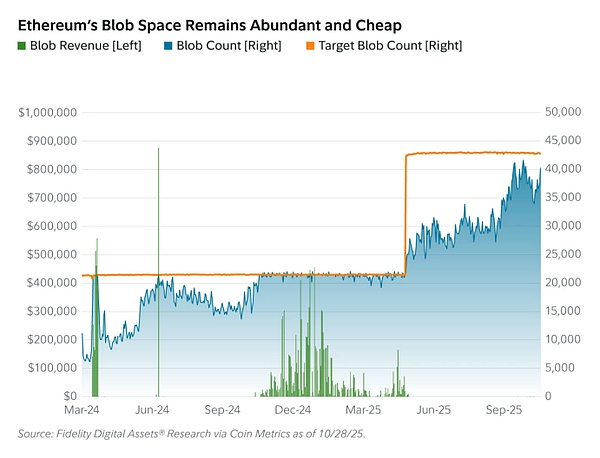Select the Sep-24 x-axis label

(x=224, y=411)
